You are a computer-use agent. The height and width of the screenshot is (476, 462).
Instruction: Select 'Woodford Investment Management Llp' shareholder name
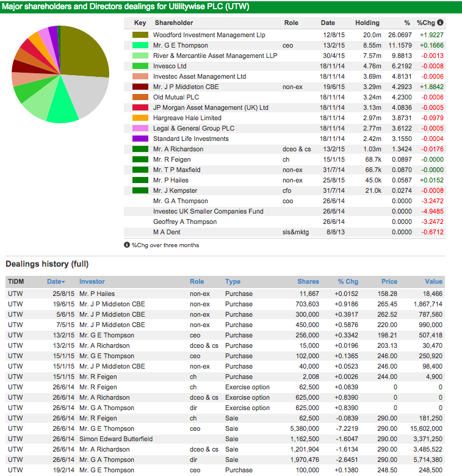click(209, 35)
